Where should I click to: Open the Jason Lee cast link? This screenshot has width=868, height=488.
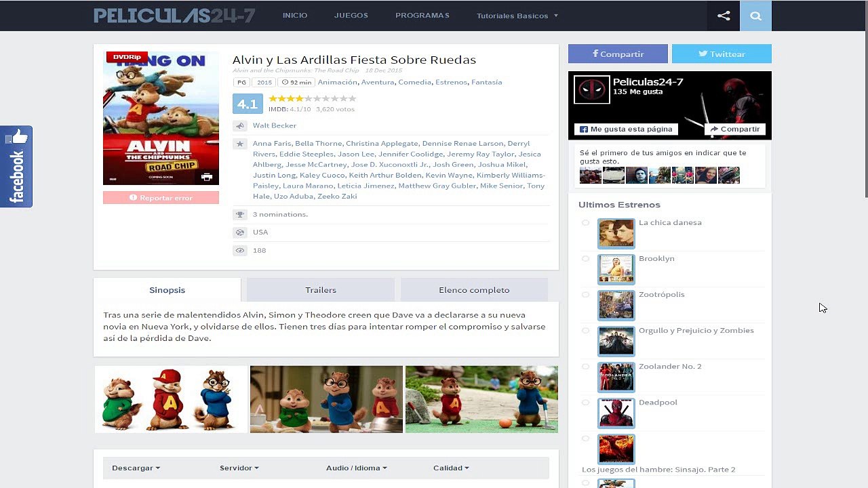tap(355, 154)
